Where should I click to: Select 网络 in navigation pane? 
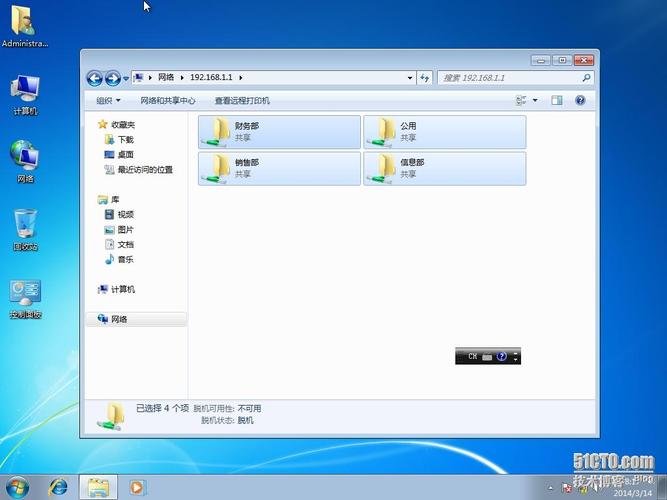coord(136,319)
